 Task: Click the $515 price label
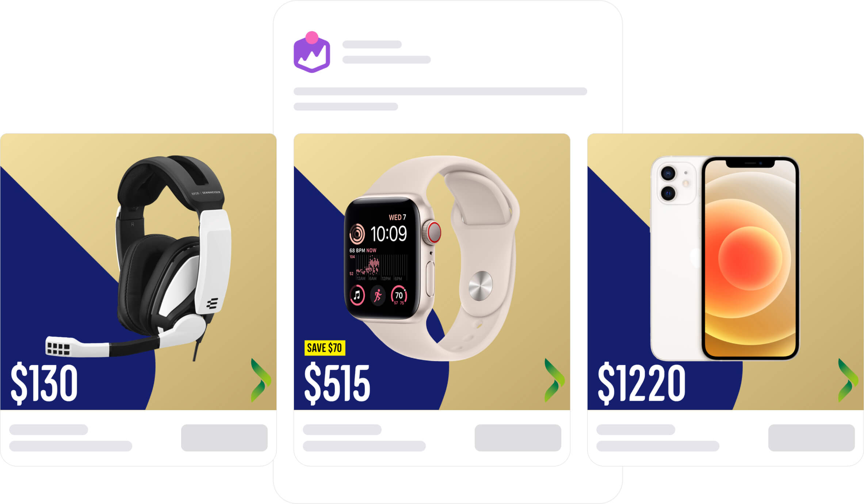(x=337, y=383)
